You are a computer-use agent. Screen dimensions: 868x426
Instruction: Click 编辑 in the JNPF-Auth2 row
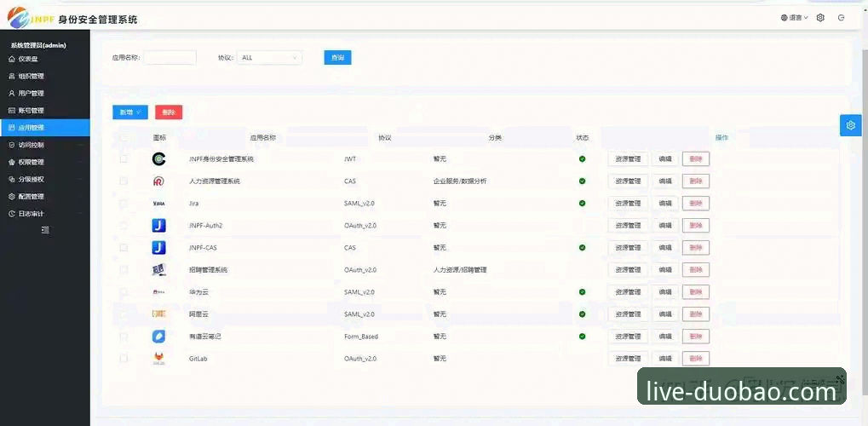pyautogui.click(x=664, y=226)
